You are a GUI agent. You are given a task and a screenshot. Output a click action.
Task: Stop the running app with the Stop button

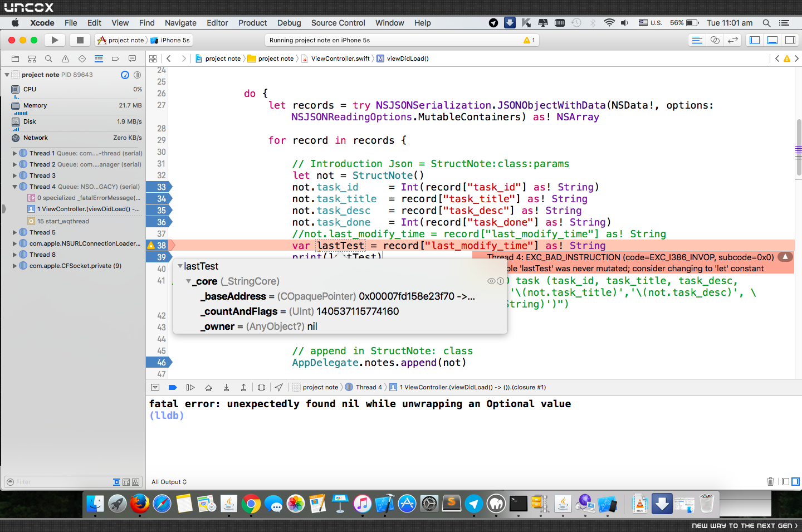(80, 40)
